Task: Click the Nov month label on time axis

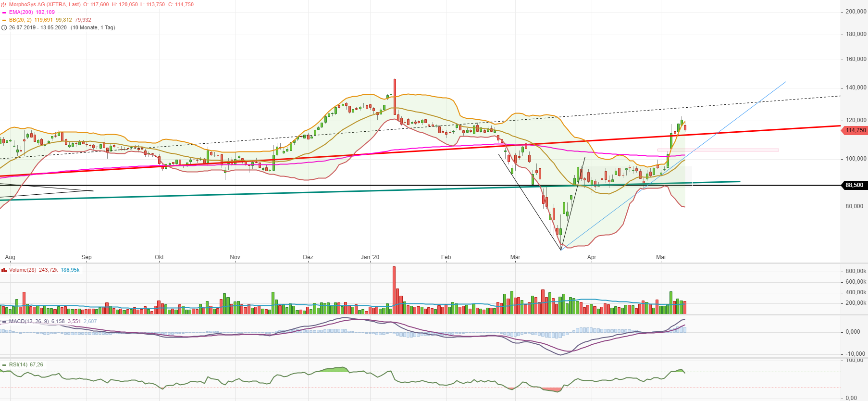Action: (235, 257)
